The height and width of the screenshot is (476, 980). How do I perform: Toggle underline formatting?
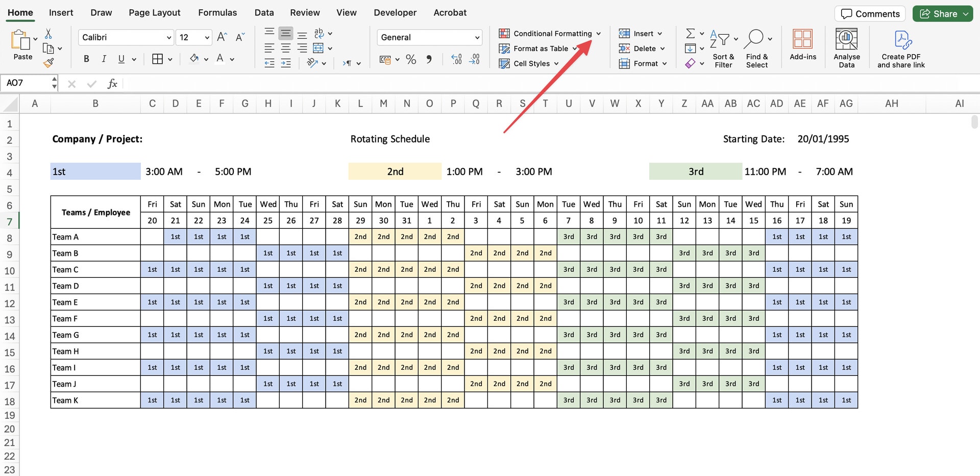121,59
